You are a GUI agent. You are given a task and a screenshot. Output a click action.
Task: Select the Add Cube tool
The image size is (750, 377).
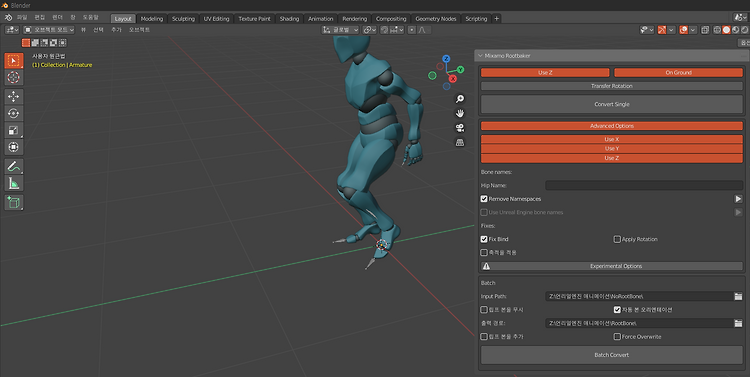[x=13, y=202]
